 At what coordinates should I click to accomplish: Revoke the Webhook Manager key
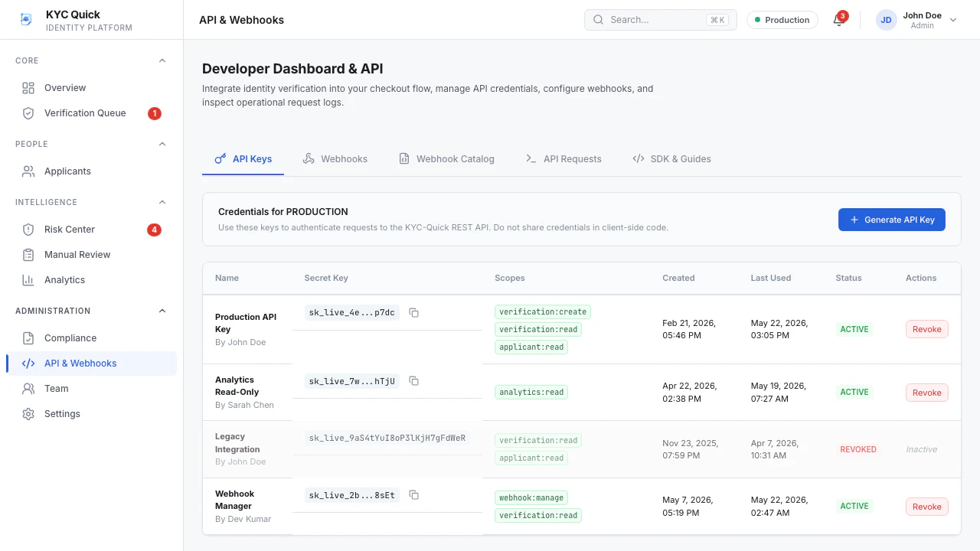click(927, 507)
